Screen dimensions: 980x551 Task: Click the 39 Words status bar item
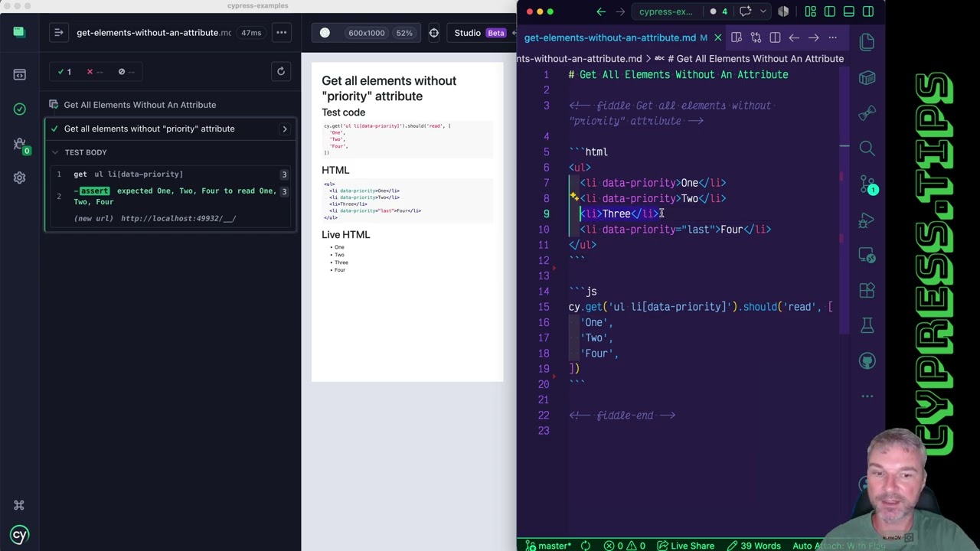(x=753, y=546)
